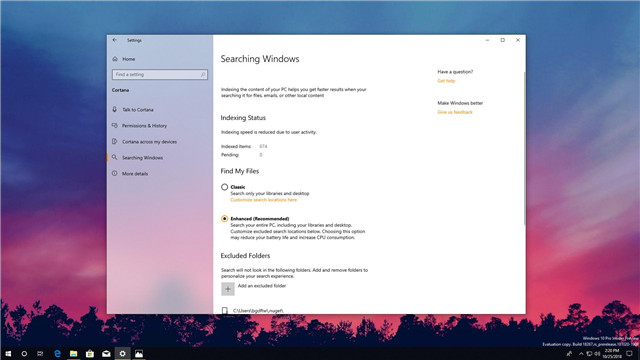Click the More details info icon
Screen dimensions: 640x360
[115, 173]
